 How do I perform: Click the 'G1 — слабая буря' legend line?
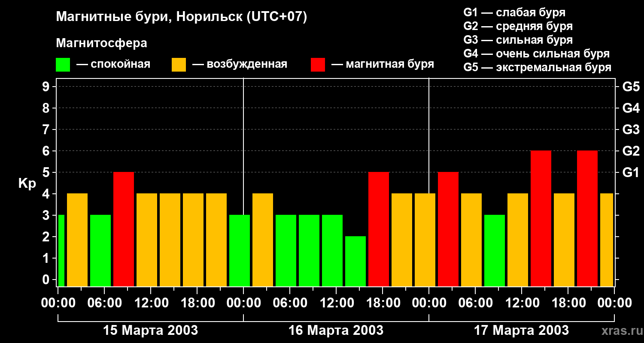click(x=514, y=12)
